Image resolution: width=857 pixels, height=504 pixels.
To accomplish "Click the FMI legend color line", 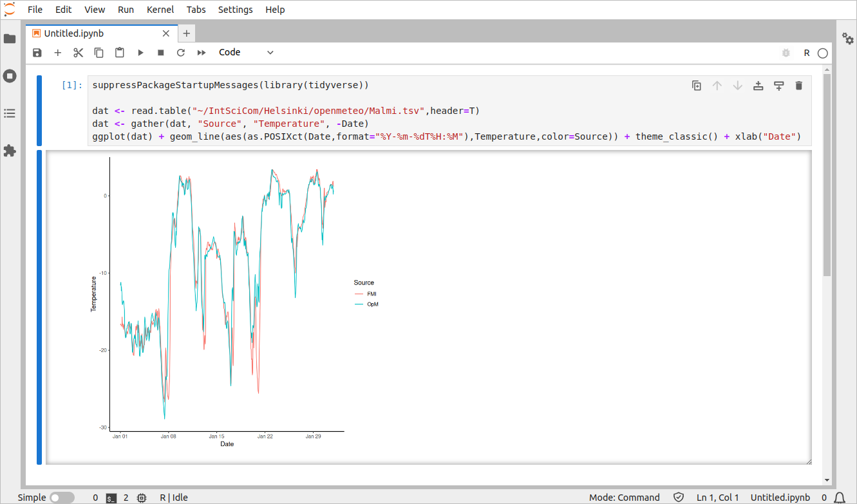I will click(x=359, y=294).
